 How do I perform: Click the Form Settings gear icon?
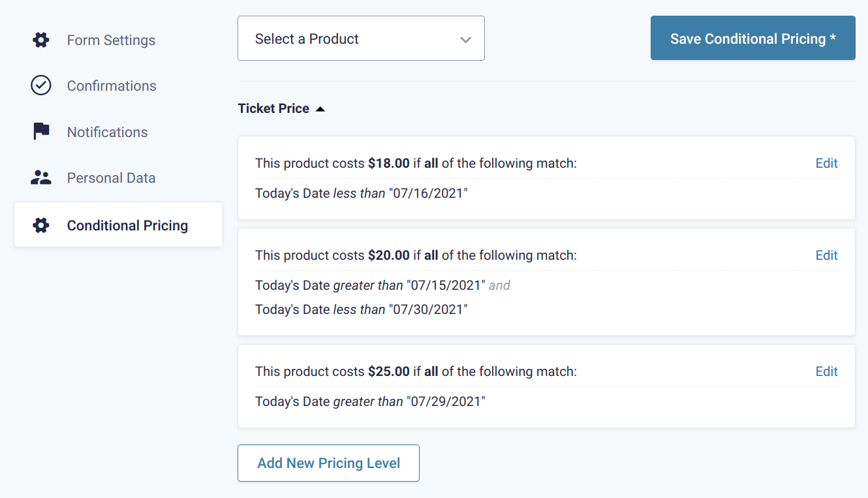41,40
